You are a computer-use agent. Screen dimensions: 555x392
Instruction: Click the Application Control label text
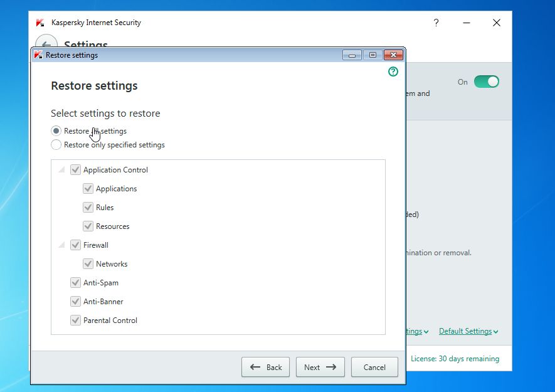(x=115, y=170)
